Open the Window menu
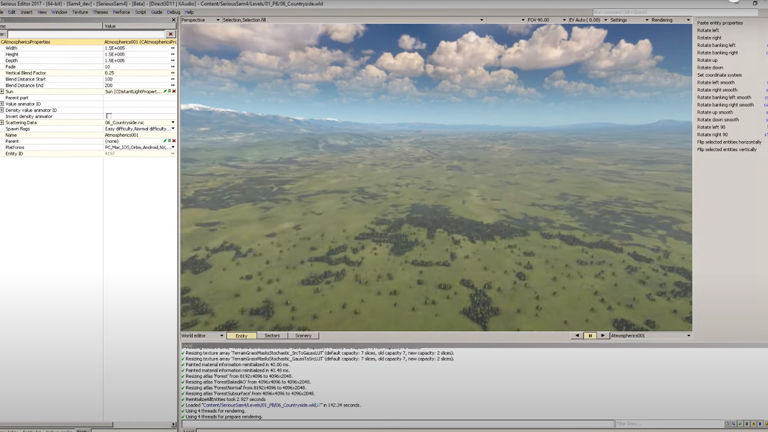This screenshot has width=768, height=432. (59, 12)
